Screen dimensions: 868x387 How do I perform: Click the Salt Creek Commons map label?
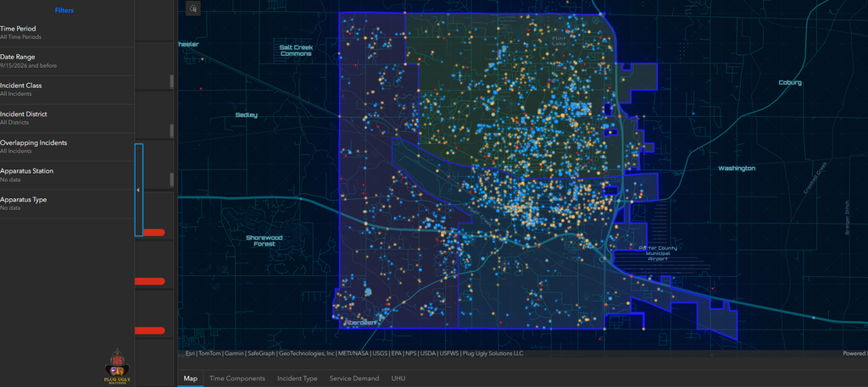click(296, 51)
